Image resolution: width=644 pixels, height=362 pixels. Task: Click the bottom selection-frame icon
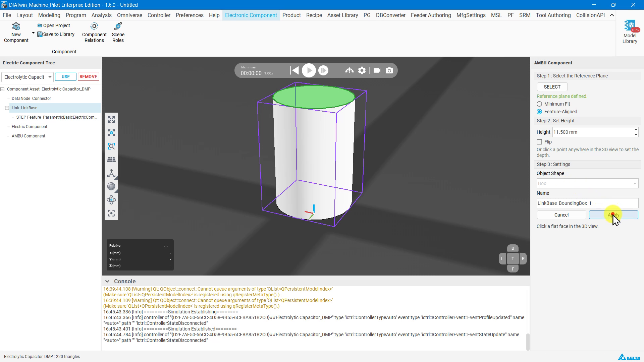[x=111, y=213]
